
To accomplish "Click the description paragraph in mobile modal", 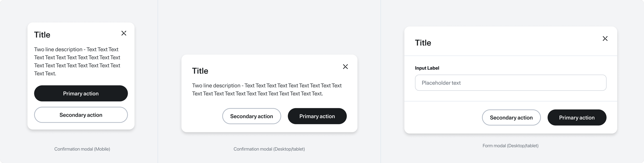I will 77,61.
